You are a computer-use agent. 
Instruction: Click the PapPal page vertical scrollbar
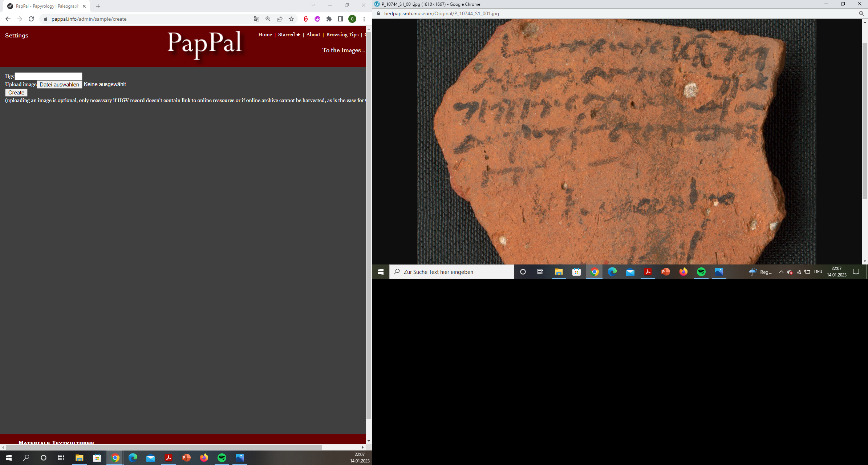(x=369, y=225)
